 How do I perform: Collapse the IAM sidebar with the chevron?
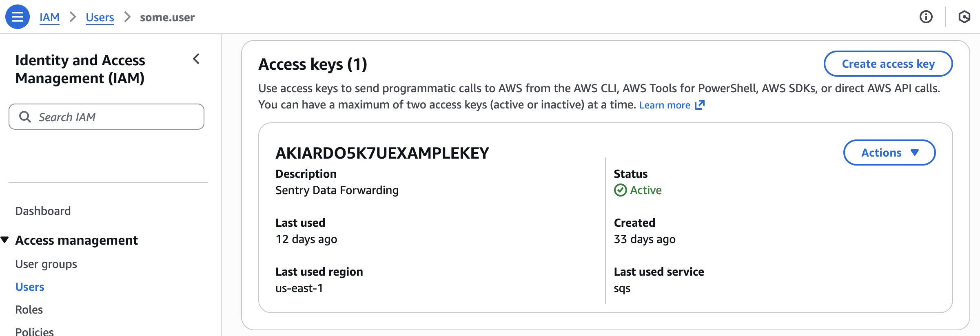click(x=196, y=60)
